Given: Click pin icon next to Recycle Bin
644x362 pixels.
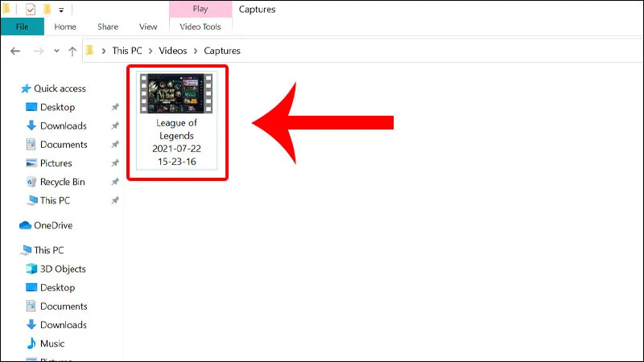Looking at the screenshot, I should 115,182.
